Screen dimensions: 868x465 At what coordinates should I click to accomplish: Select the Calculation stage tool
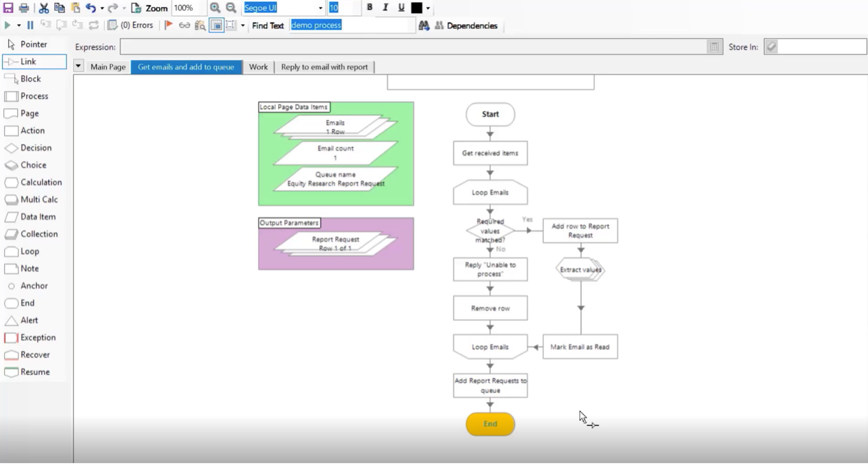pyautogui.click(x=35, y=182)
